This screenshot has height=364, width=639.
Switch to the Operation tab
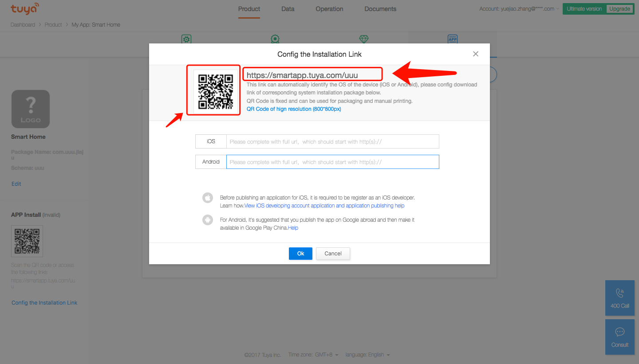(329, 9)
